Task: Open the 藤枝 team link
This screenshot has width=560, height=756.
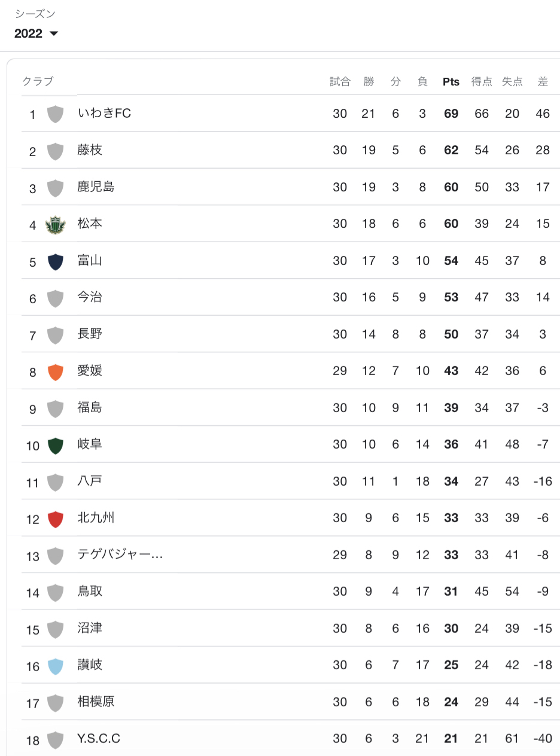Action: tap(90, 150)
